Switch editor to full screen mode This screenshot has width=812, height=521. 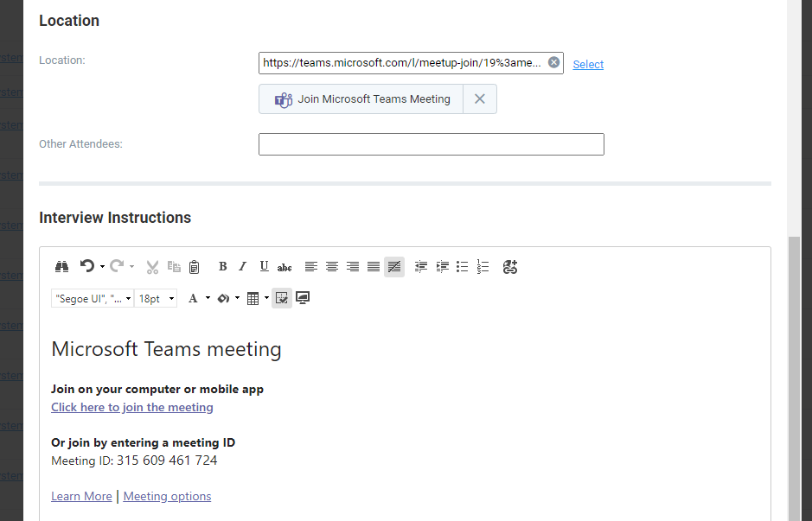303,298
